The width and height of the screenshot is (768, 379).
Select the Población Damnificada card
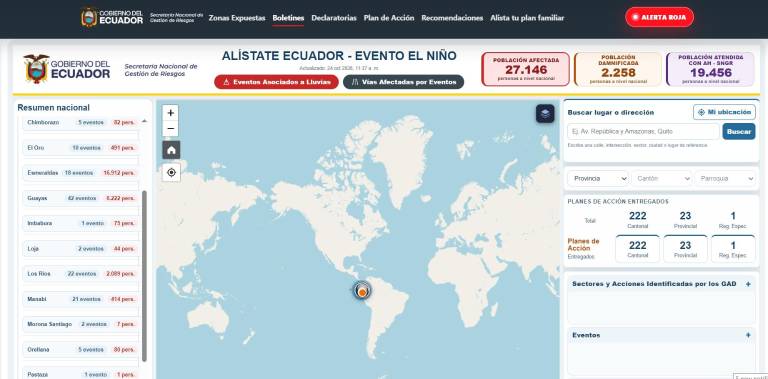(x=618, y=69)
